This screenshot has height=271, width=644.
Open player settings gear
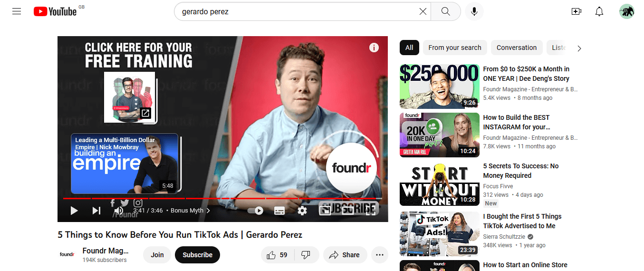[x=302, y=211]
